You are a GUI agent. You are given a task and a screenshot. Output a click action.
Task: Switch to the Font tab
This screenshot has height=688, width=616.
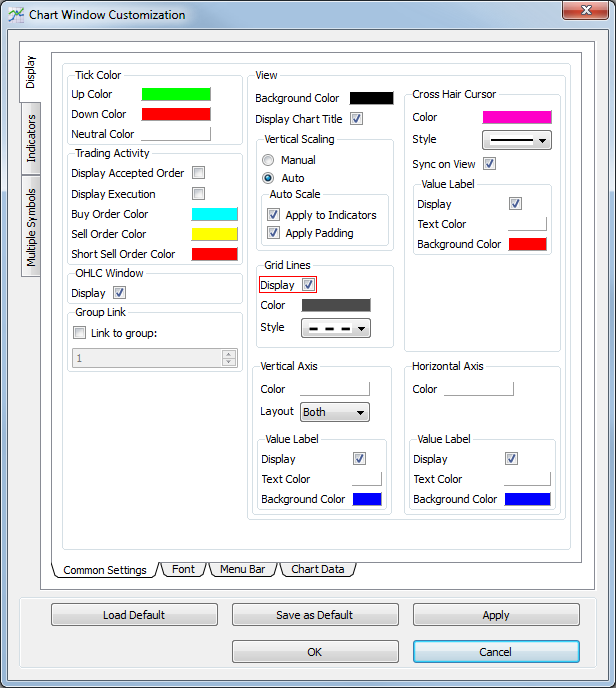183,569
